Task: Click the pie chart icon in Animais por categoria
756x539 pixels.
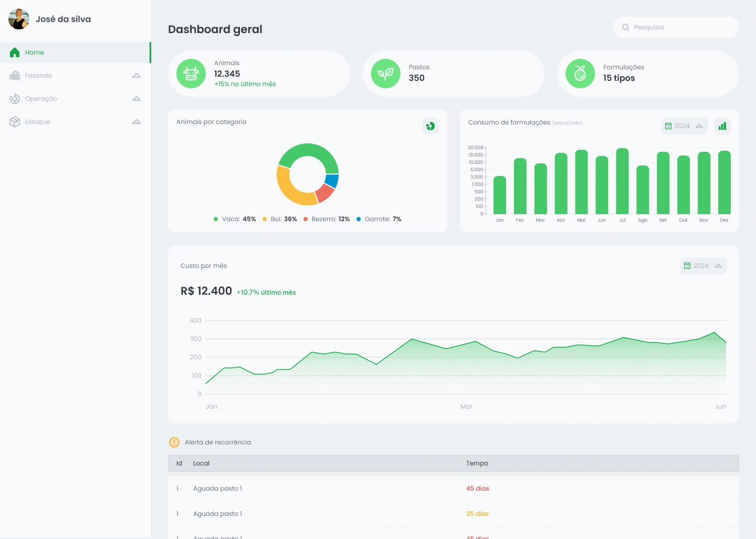Action: tap(430, 126)
